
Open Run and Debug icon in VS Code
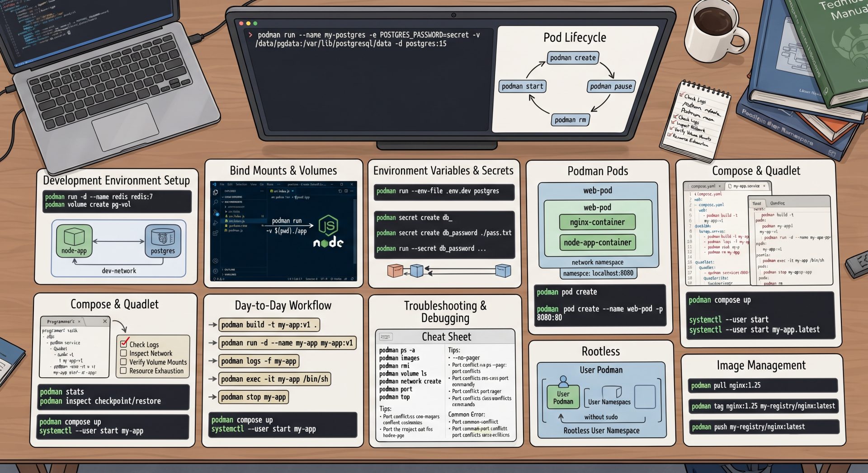[215, 223]
